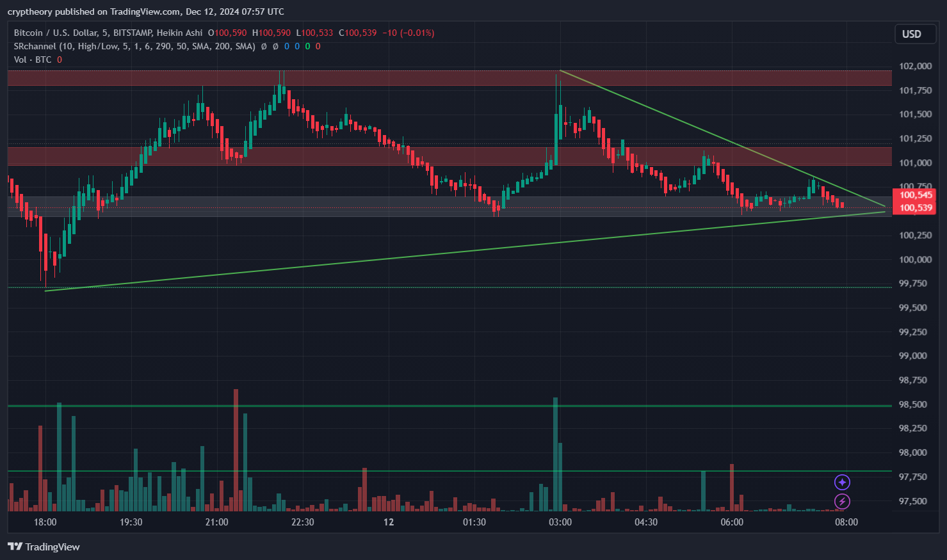Viewport: 947px width, 560px height.
Task: Click the 100,250 price axis label
Action: [x=915, y=235]
